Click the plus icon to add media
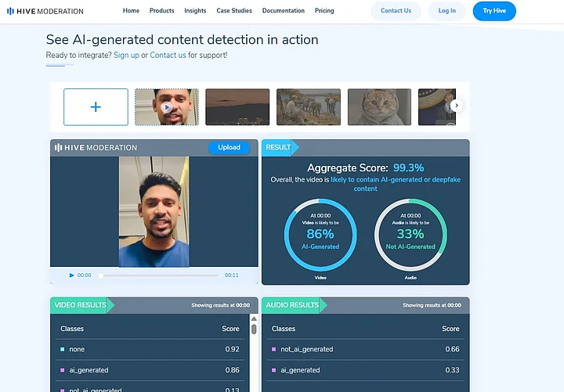564x392 pixels. pyautogui.click(x=96, y=107)
